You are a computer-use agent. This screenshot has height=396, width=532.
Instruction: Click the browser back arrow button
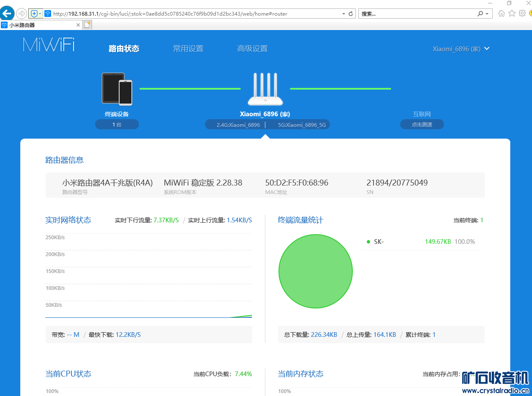pyautogui.click(x=7, y=14)
